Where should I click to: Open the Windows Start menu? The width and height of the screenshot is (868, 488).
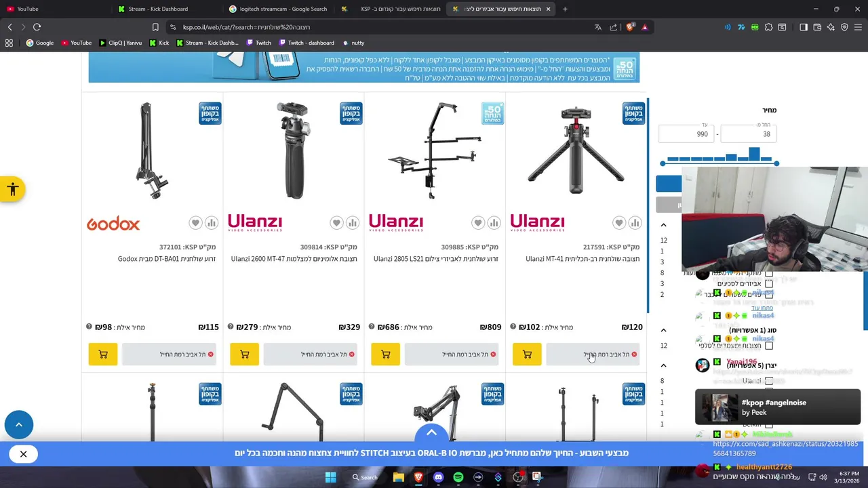point(330,477)
